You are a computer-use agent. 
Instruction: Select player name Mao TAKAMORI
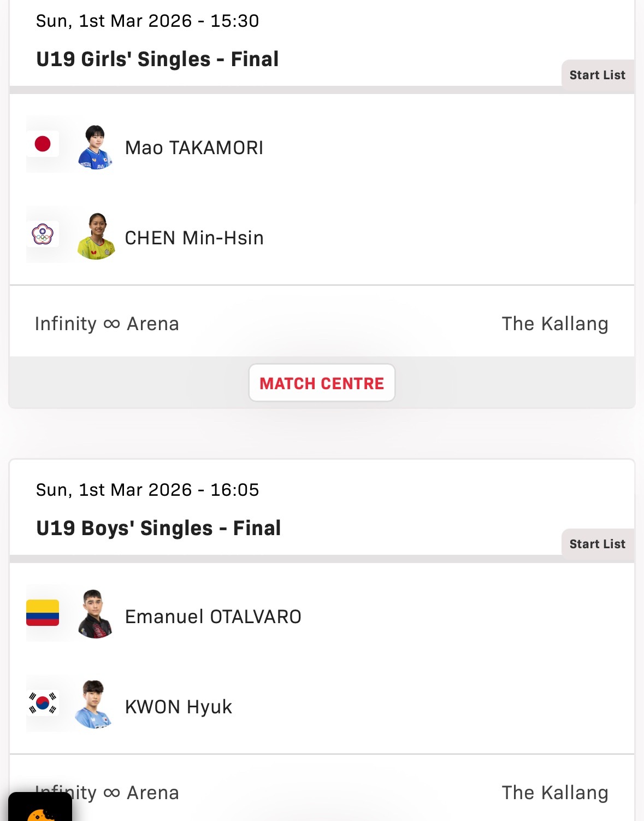coord(194,148)
